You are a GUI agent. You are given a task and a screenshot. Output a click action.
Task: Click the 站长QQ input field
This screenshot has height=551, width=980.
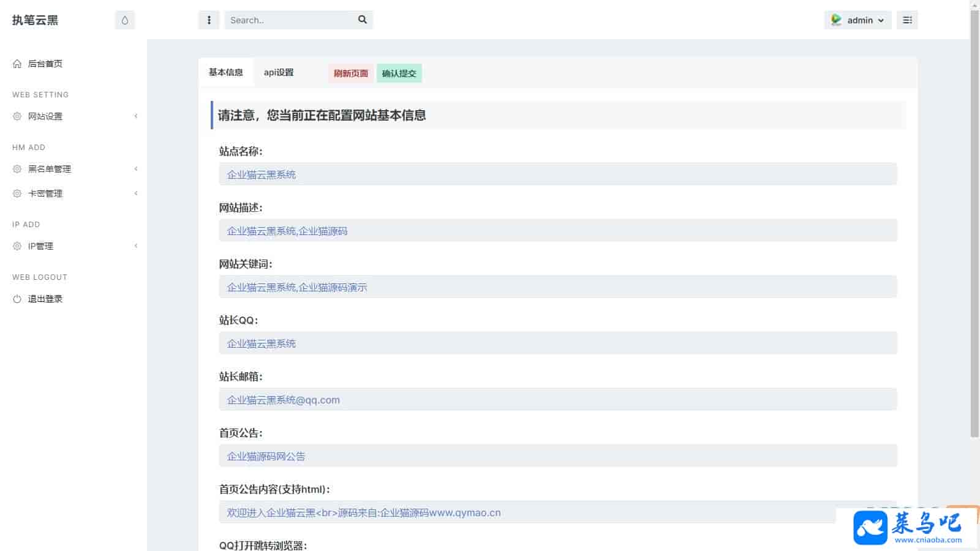tap(558, 343)
